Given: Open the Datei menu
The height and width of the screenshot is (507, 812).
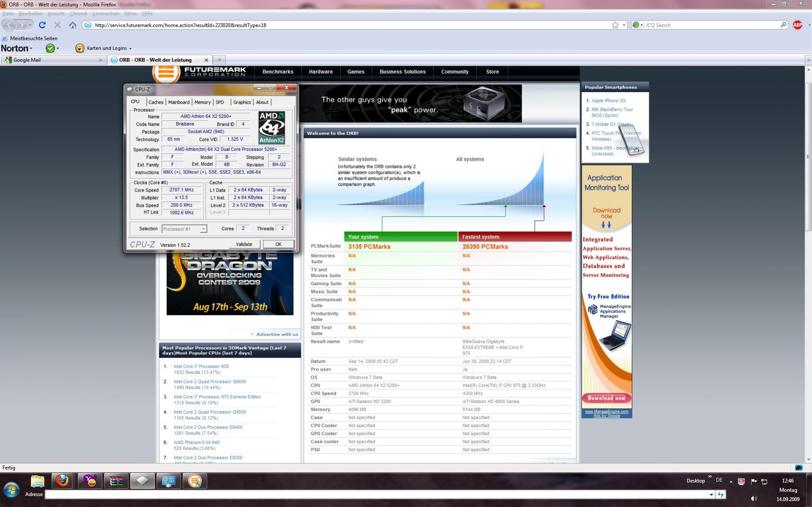Looking at the screenshot, I should [8, 14].
